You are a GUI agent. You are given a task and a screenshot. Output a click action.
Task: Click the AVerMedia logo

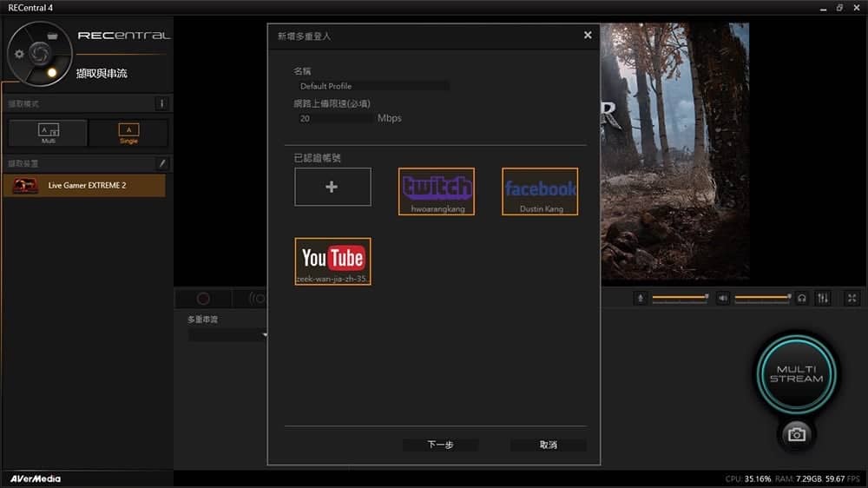(36, 478)
